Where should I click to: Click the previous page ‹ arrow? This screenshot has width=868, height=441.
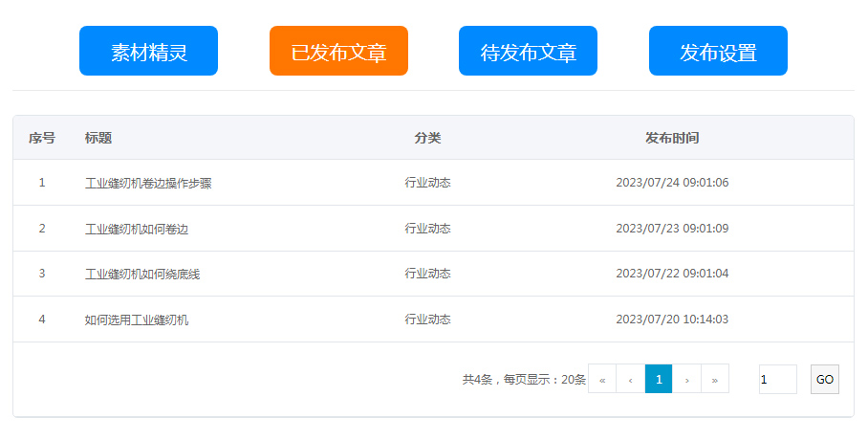coord(630,379)
